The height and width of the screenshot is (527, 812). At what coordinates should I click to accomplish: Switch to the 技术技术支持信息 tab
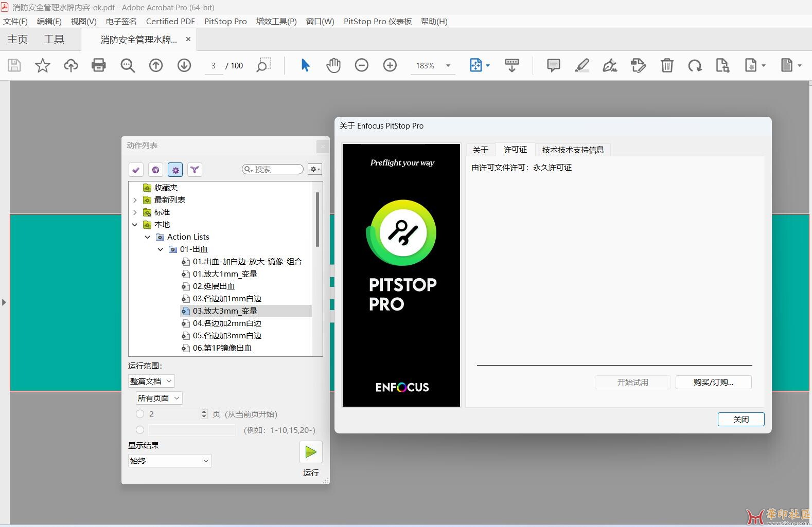pos(573,150)
